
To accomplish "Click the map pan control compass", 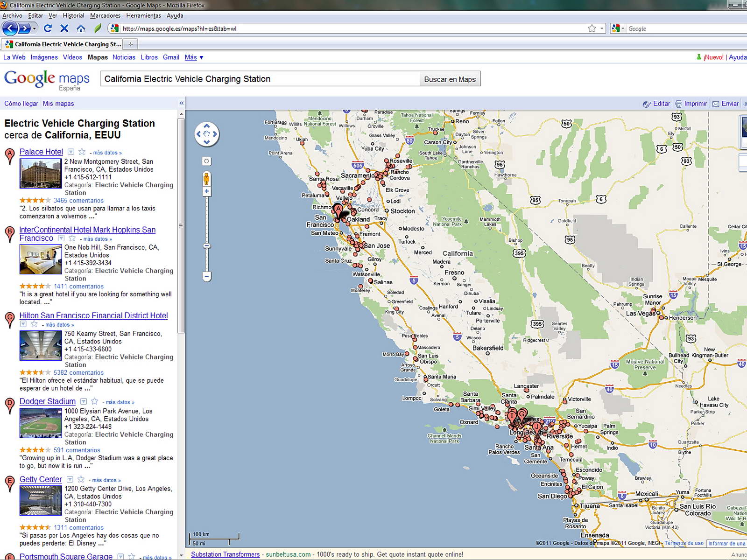I will (x=206, y=134).
